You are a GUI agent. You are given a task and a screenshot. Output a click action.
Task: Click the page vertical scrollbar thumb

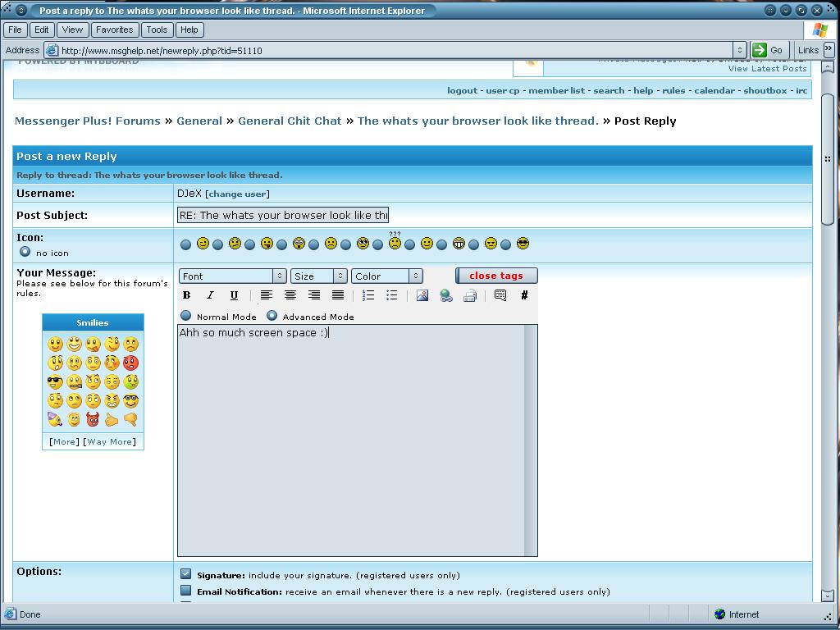coord(828,159)
